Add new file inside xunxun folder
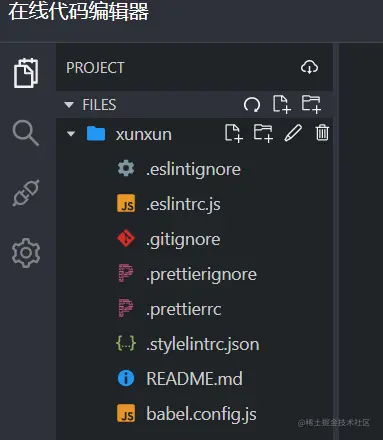This screenshot has width=383, height=440. (x=233, y=133)
